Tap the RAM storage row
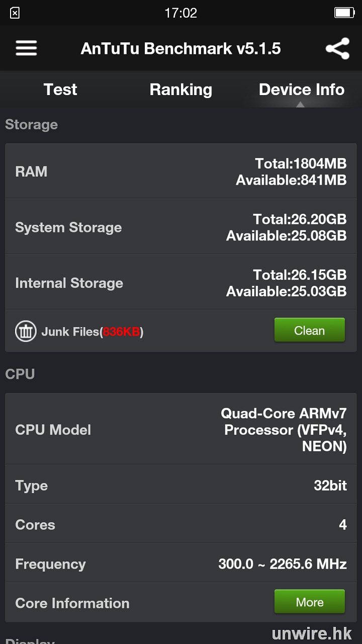362x644 pixels. pos(181,172)
